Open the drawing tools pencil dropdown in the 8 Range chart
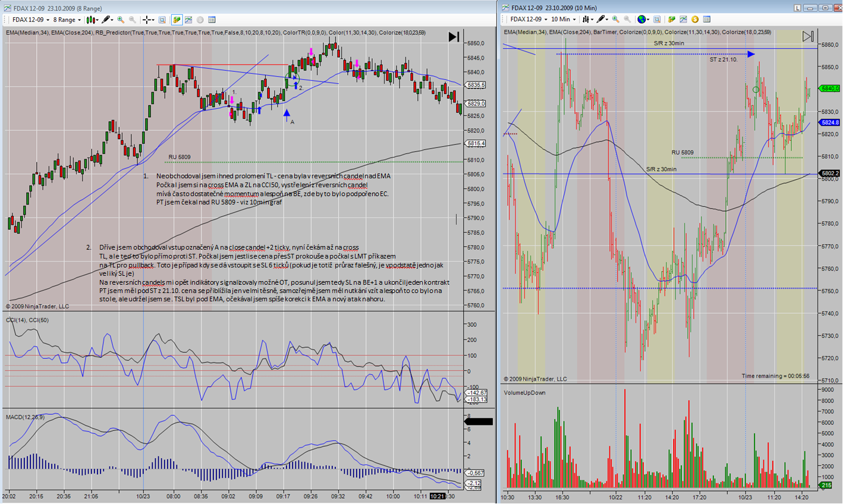The height and width of the screenshot is (504, 843). (107, 20)
